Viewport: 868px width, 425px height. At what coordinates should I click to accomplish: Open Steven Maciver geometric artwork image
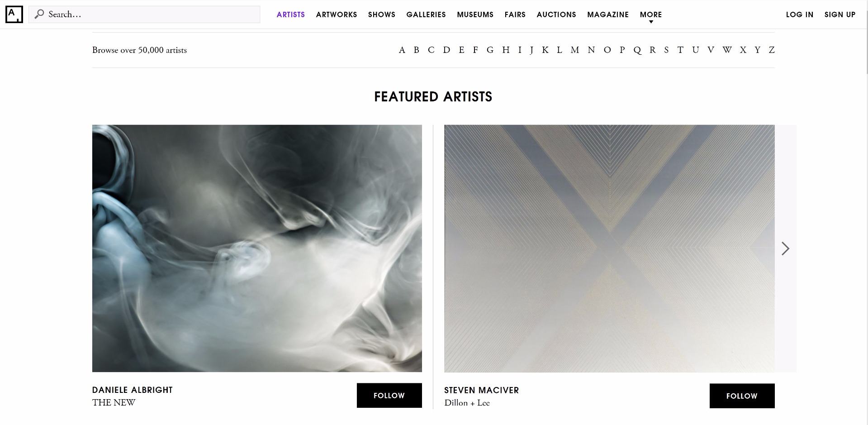(x=609, y=248)
